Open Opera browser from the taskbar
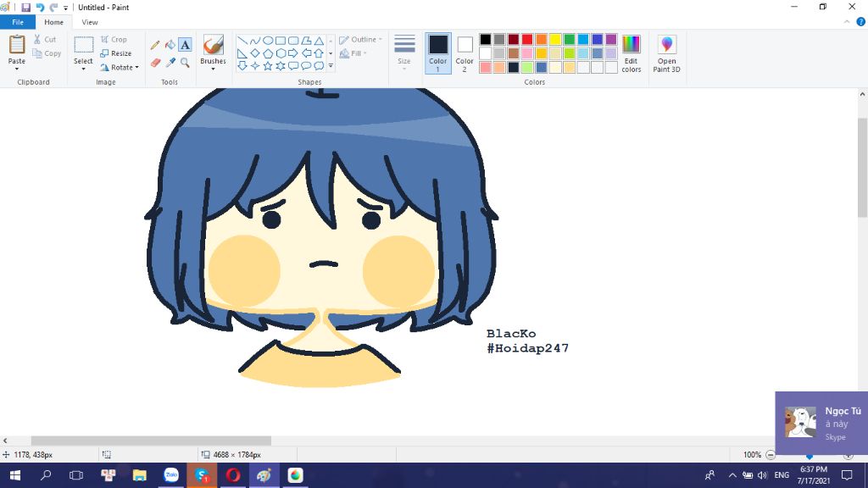This screenshot has width=868, height=488. (233, 475)
